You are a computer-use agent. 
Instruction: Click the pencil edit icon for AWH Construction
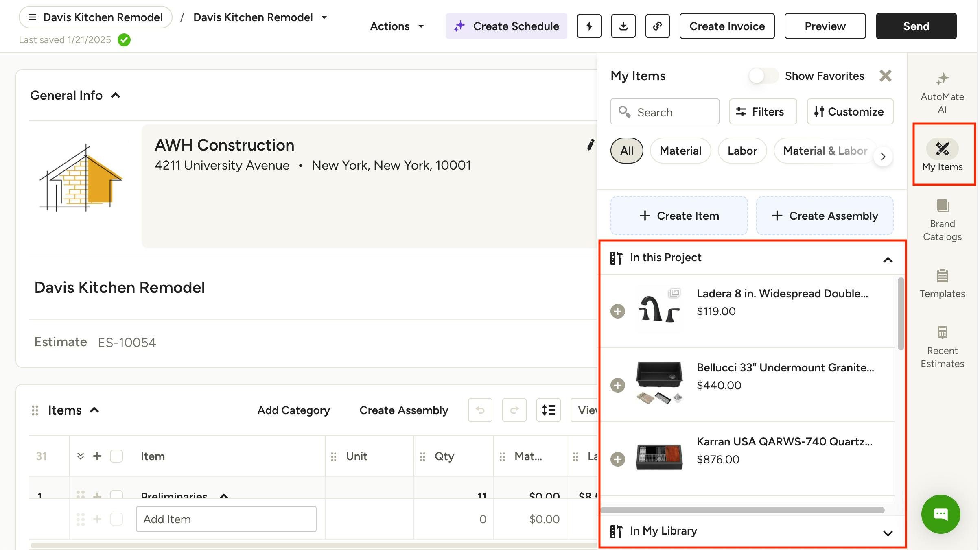[590, 144]
